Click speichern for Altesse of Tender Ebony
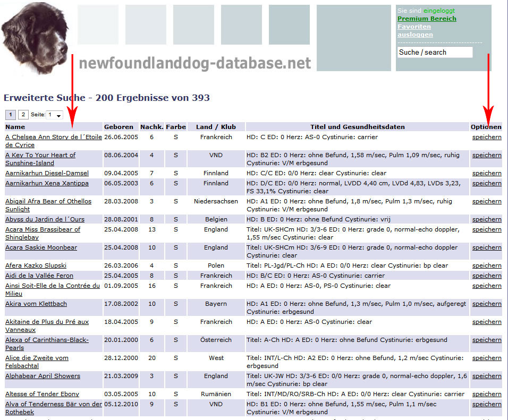The width and height of the screenshot is (508, 420). click(x=486, y=394)
